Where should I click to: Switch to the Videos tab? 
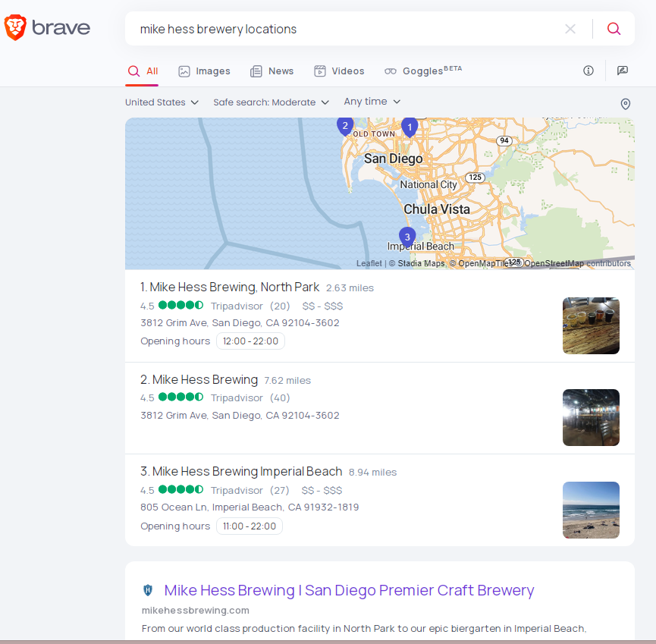pos(339,71)
